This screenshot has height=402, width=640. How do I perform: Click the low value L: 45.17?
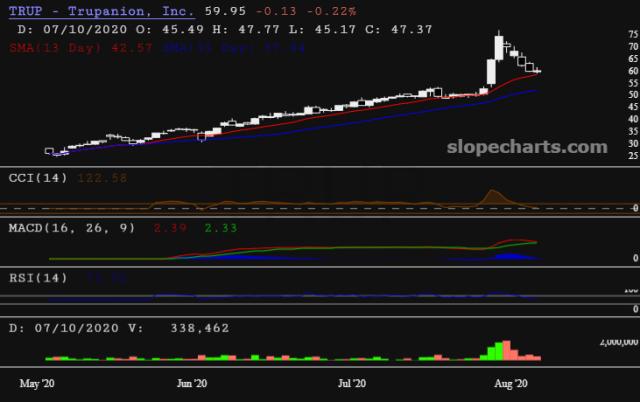click(x=322, y=29)
